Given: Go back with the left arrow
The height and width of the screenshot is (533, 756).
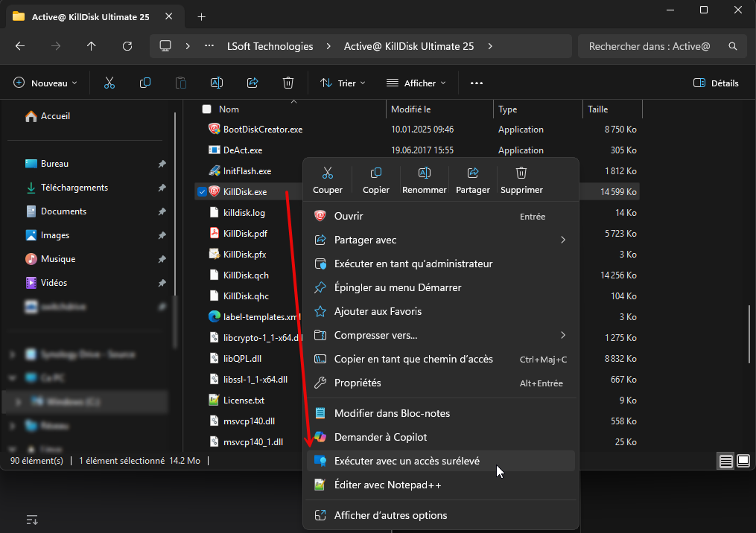Looking at the screenshot, I should pyautogui.click(x=20, y=46).
